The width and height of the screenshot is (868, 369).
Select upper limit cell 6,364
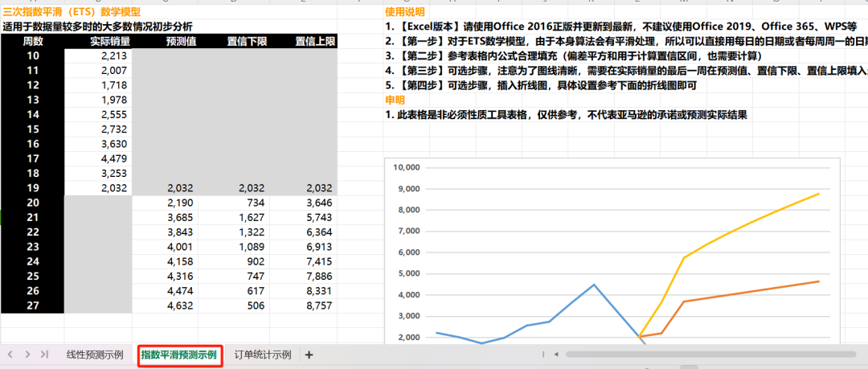coord(303,232)
